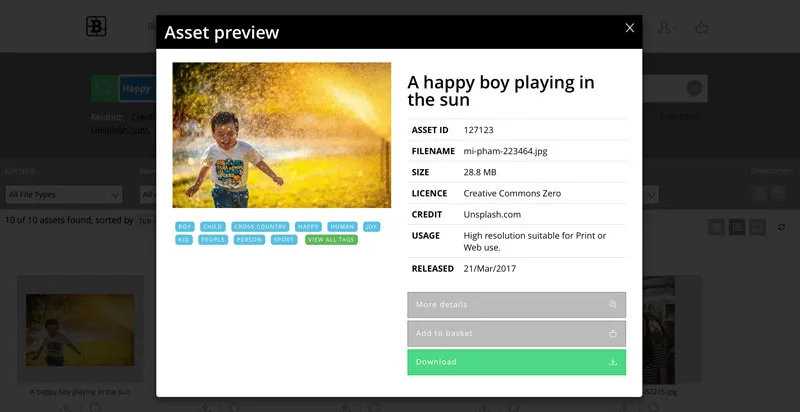Click the View All Tags button
Image resolution: width=800 pixels, height=412 pixels.
click(x=329, y=240)
